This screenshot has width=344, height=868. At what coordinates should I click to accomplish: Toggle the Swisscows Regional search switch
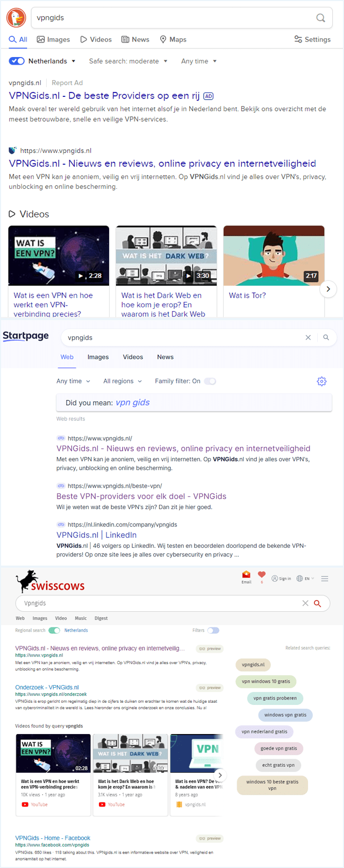coord(54,630)
